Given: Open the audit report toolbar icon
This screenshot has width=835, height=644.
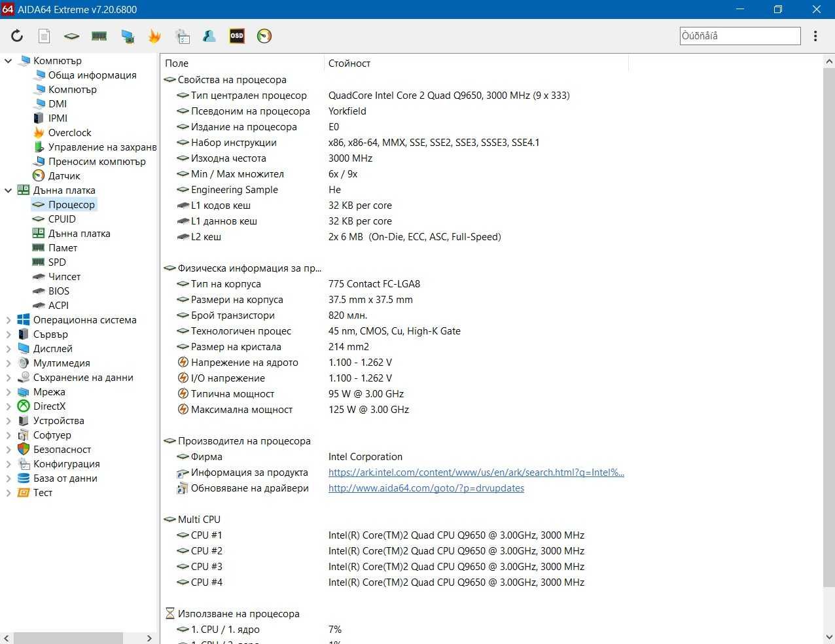Looking at the screenshot, I should coord(183,36).
